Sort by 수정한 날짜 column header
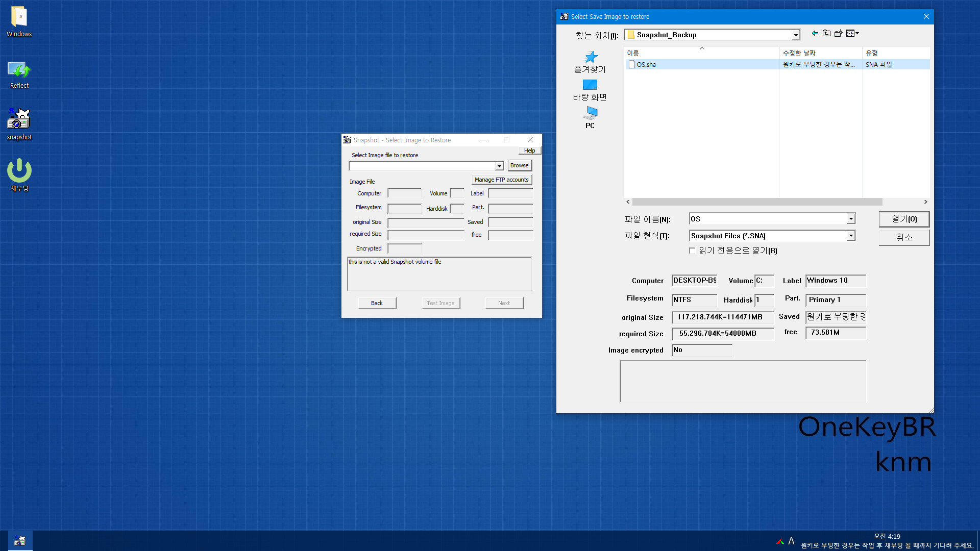This screenshot has height=551, width=980. [821, 53]
